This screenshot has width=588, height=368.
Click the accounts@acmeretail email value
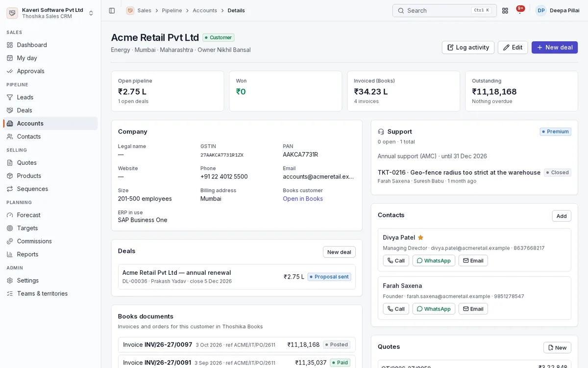tap(318, 177)
